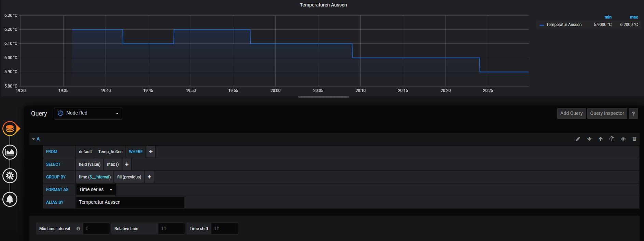The image size is (644, 241).
Task: Click the Node-Red data source icon
Action: (60, 113)
